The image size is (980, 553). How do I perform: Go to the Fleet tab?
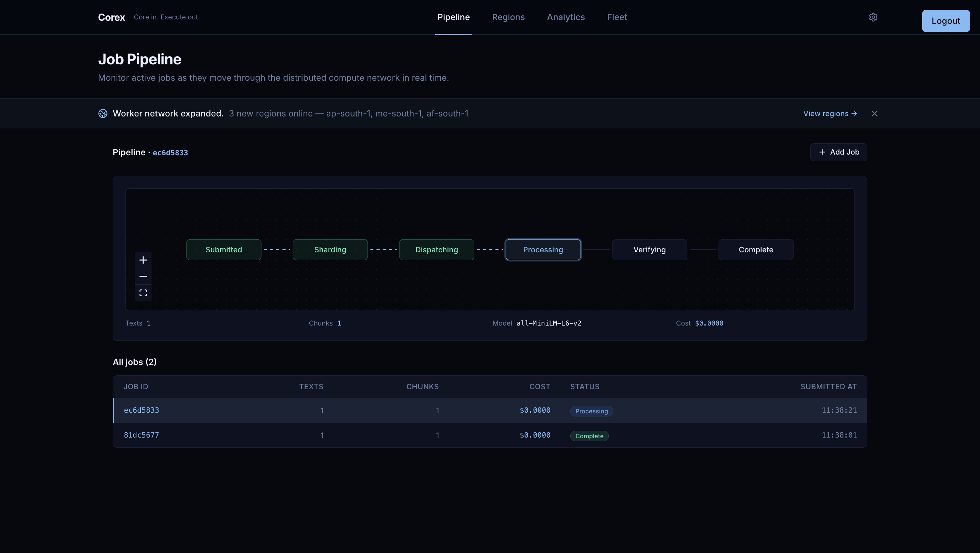click(617, 17)
